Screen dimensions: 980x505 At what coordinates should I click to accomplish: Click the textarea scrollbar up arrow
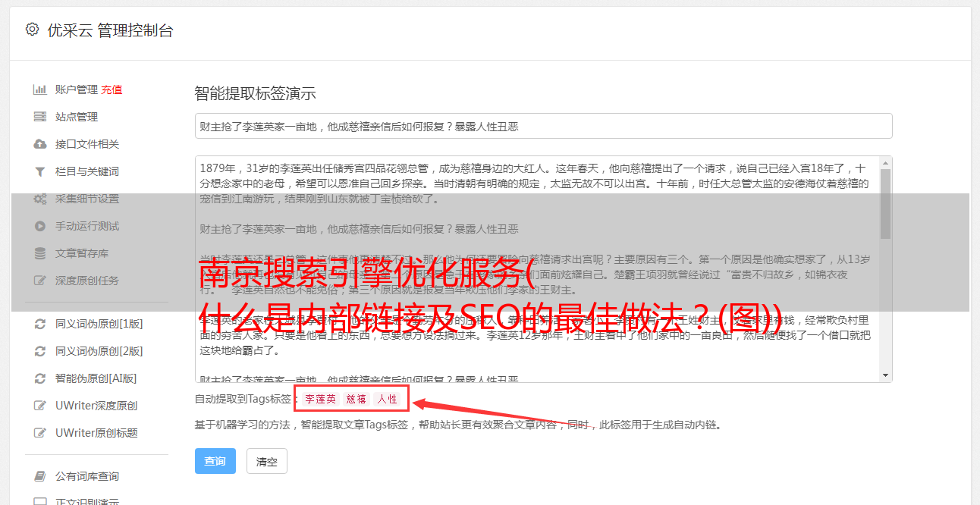point(885,163)
